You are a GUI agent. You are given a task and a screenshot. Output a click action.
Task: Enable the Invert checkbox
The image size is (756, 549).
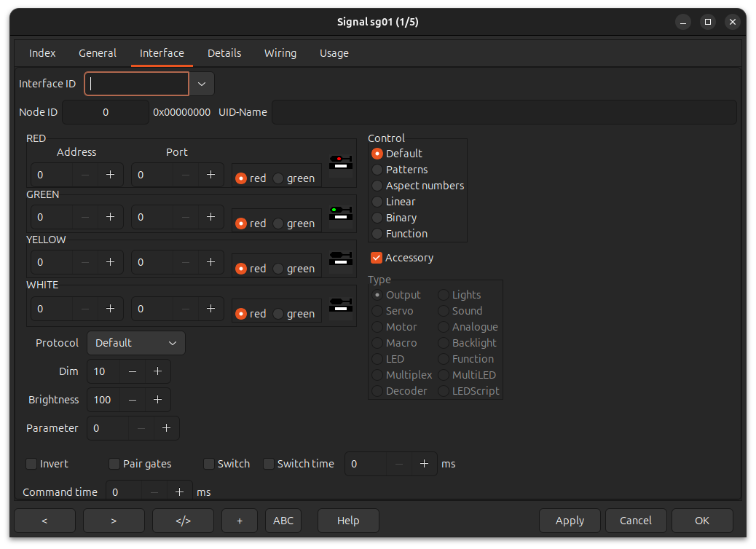click(x=31, y=464)
